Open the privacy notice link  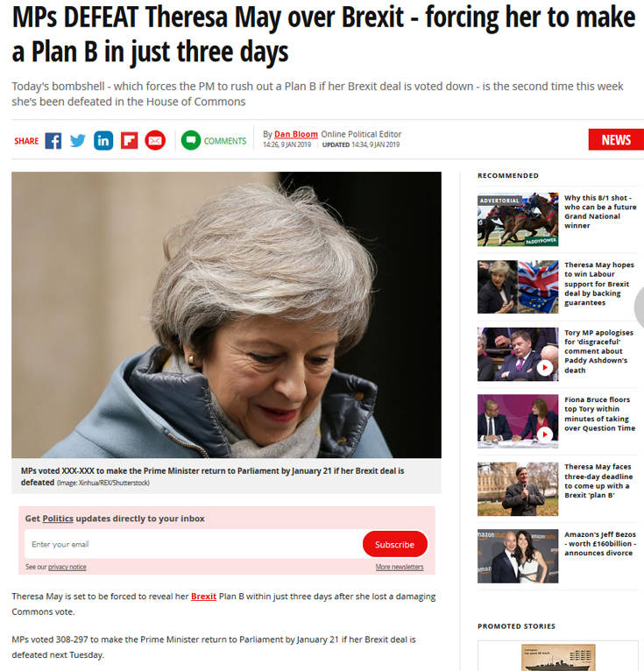pyautogui.click(x=67, y=567)
